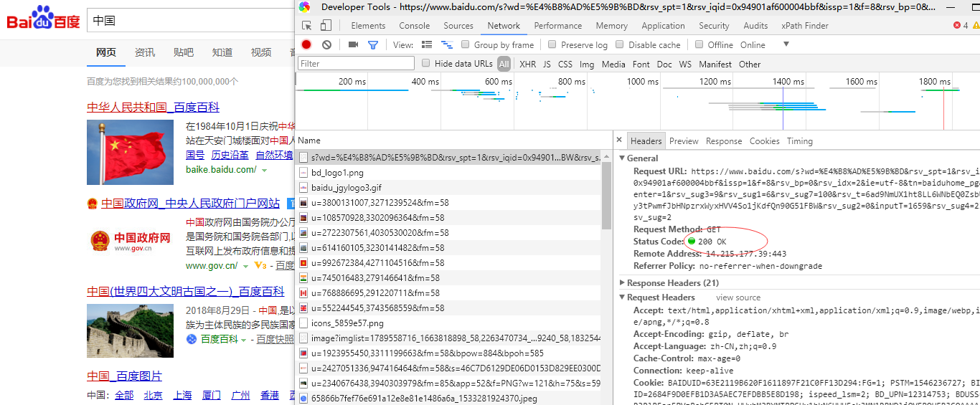Viewport: 980px width, 405px height.
Task: Switch to large request rows view icon
Action: pyautogui.click(x=427, y=44)
